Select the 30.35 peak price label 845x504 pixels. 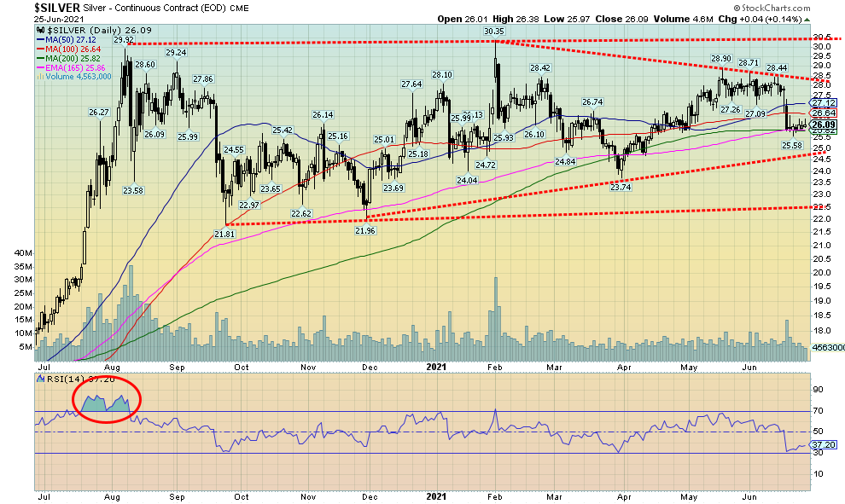coord(495,32)
